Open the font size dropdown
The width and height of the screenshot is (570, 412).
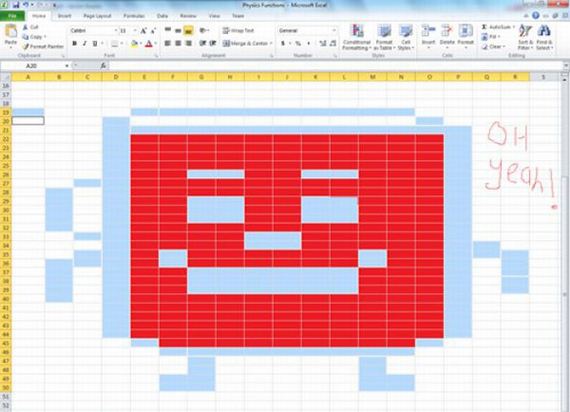pyautogui.click(x=135, y=31)
